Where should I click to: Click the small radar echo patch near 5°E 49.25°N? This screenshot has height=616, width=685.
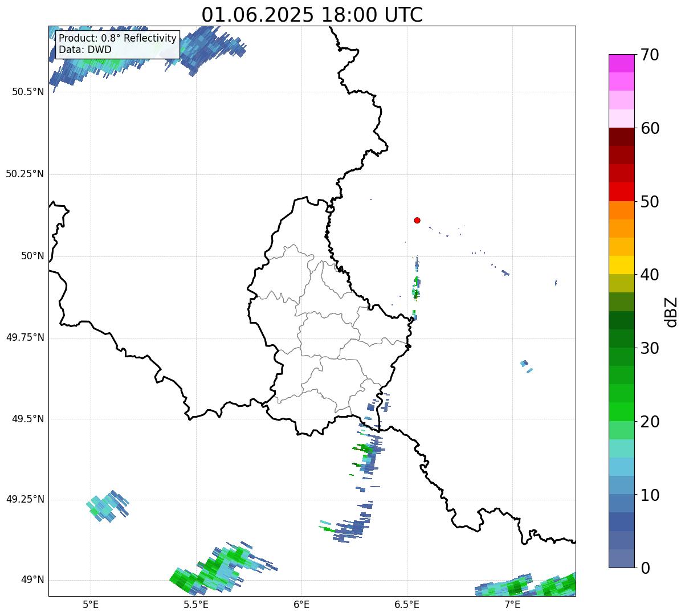[108, 506]
